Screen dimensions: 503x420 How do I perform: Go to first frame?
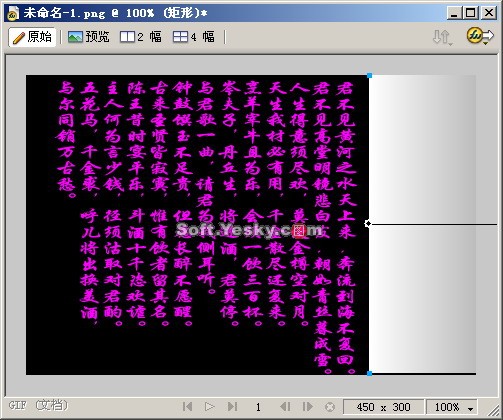click(x=188, y=407)
